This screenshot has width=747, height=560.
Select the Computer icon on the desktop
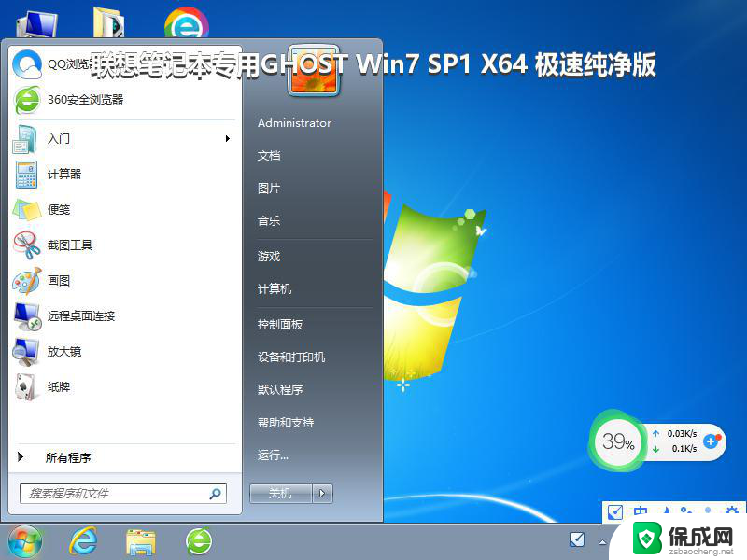(36, 25)
